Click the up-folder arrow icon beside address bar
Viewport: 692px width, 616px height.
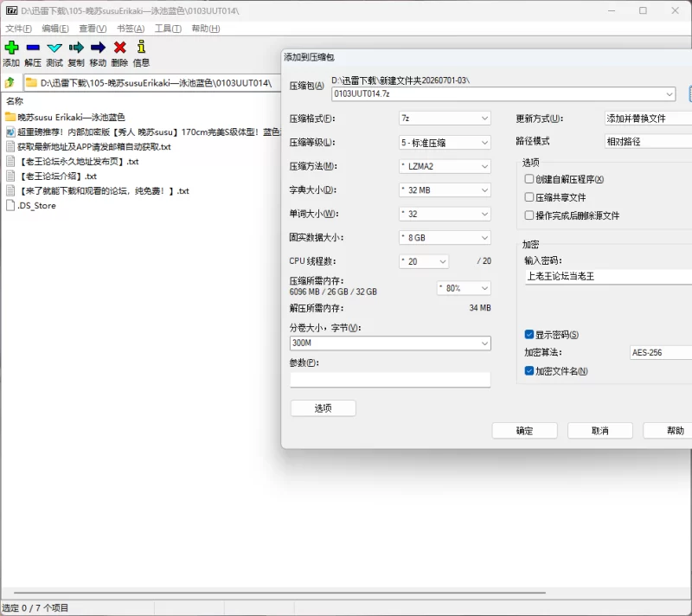point(10,82)
